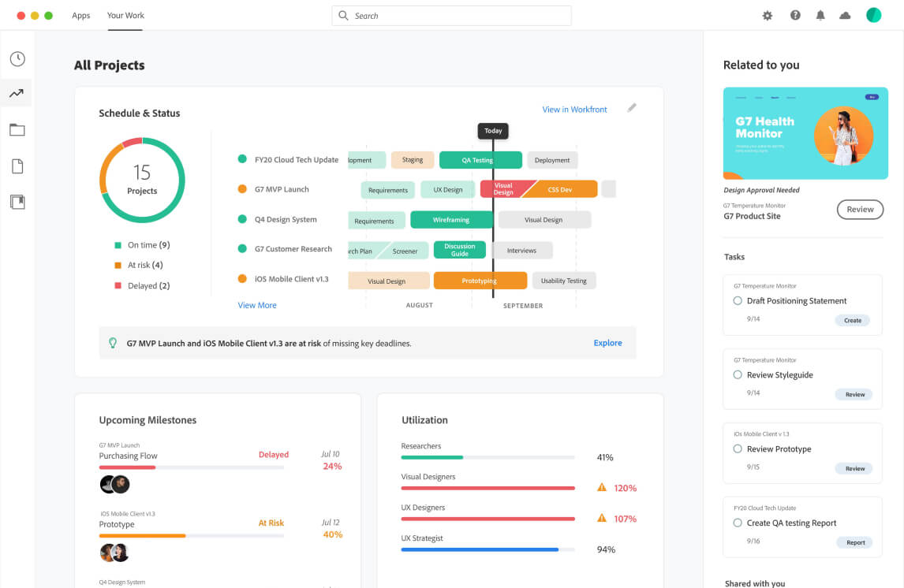Image resolution: width=904 pixels, height=588 pixels.
Task: Open the View More projects link
Action: pyautogui.click(x=257, y=305)
